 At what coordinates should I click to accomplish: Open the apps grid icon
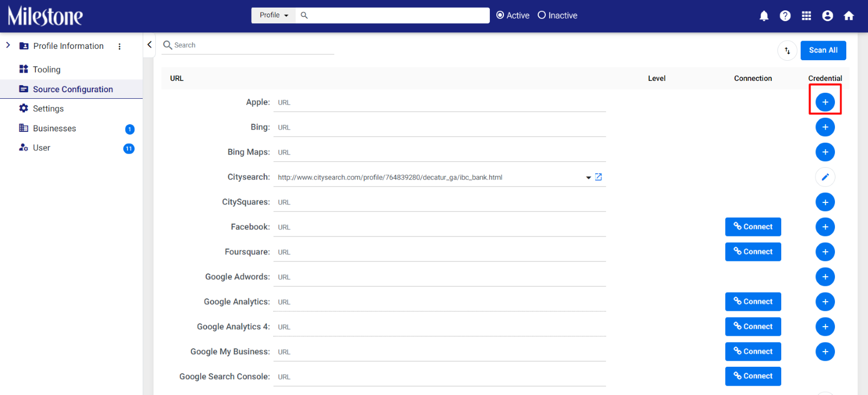click(806, 16)
